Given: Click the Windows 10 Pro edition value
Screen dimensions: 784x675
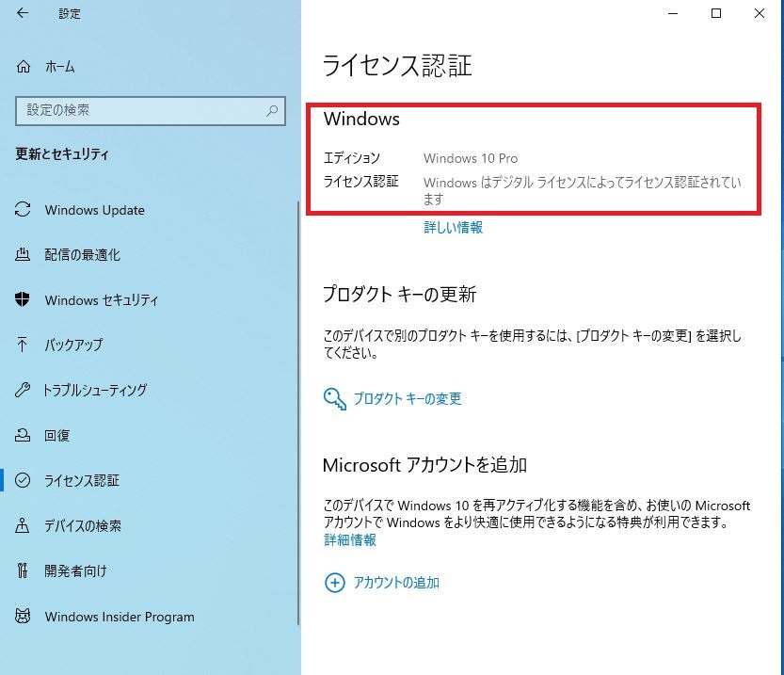Looking at the screenshot, I should (x=471, y=158).
